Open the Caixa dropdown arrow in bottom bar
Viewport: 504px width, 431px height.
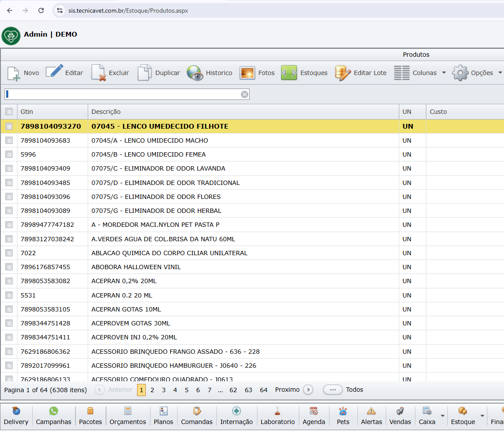(x=442, y=416)
